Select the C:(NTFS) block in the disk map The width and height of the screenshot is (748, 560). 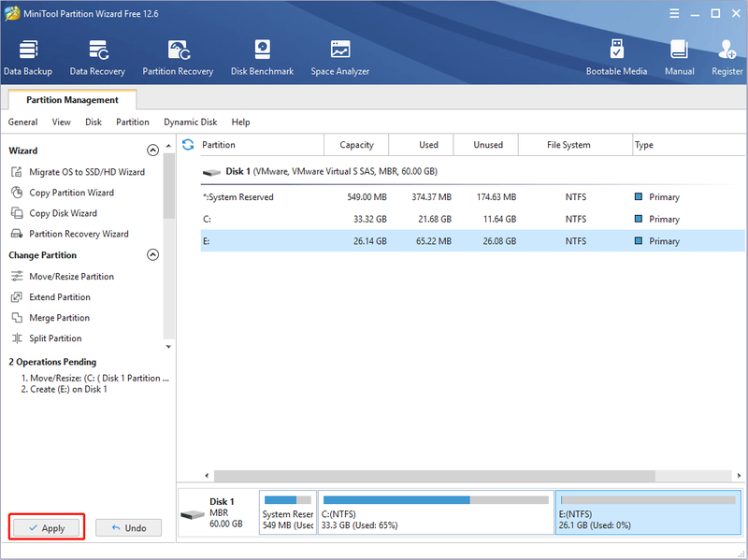(x=436, y=512)
